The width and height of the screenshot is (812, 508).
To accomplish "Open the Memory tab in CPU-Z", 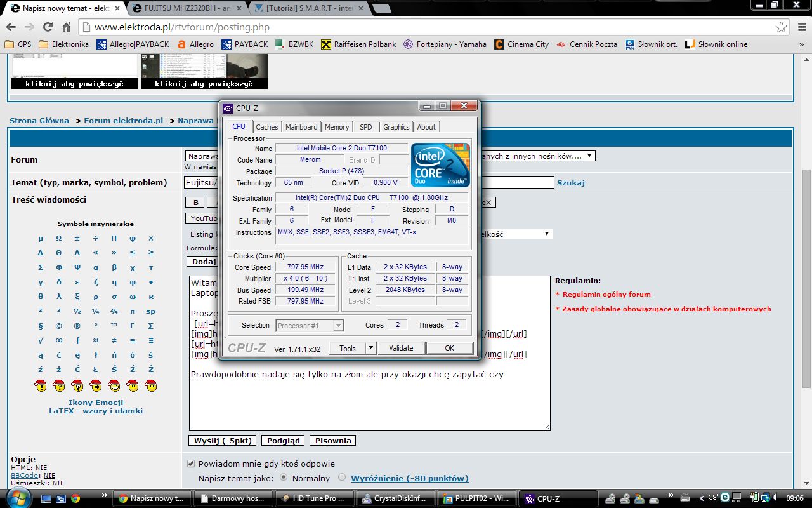I will (x=337, y=127).
